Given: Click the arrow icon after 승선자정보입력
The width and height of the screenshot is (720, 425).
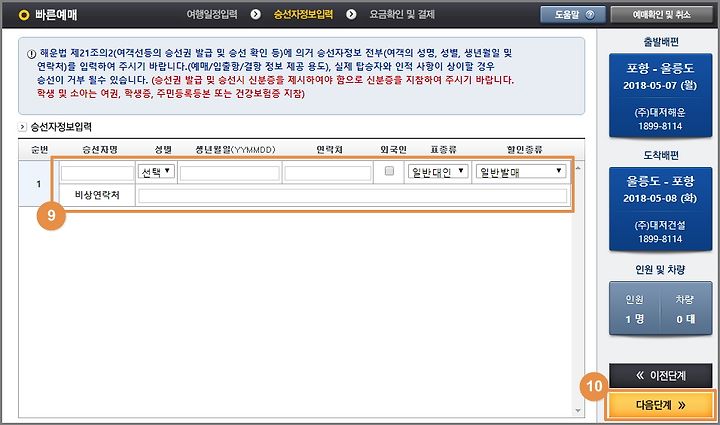Looking at the screenshot, I should click(x=351, y=14).
